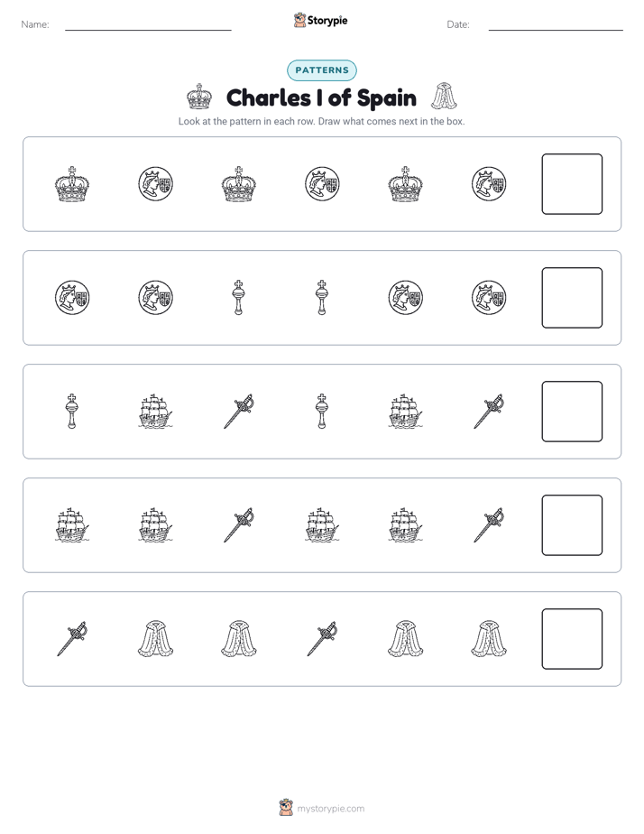This screenshot has width=644, height=834.
Task: Click the third ship in row four
Action: coord(322,525)
